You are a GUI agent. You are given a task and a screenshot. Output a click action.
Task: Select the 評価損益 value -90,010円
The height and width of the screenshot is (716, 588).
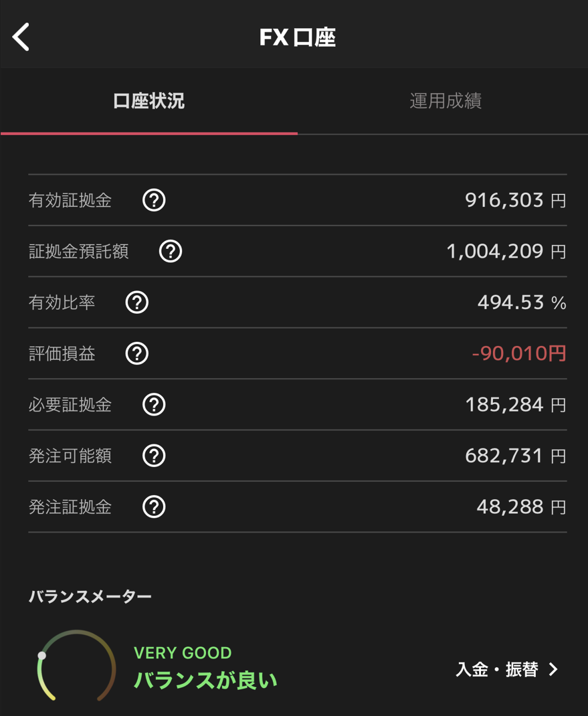[x=519, y=353]
